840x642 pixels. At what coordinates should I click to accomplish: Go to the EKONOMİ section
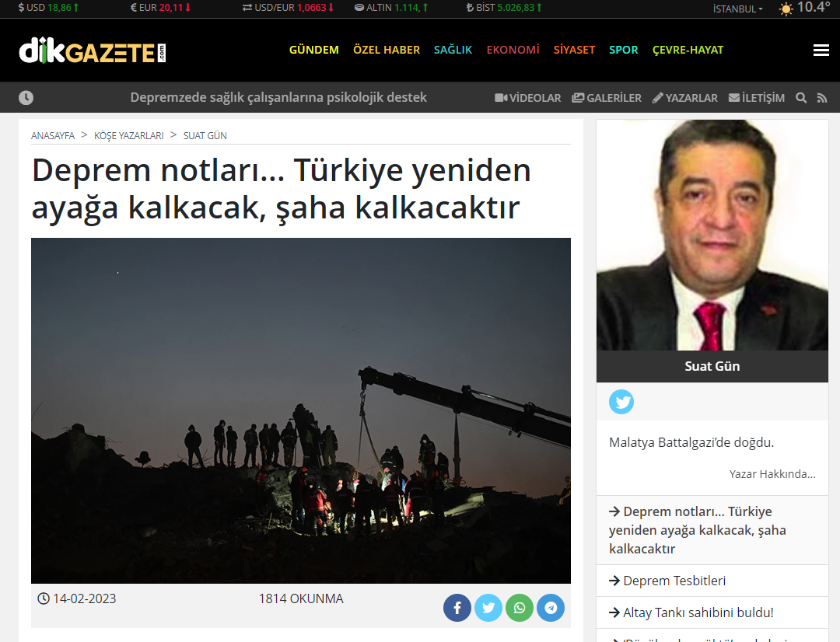[513, 50]
